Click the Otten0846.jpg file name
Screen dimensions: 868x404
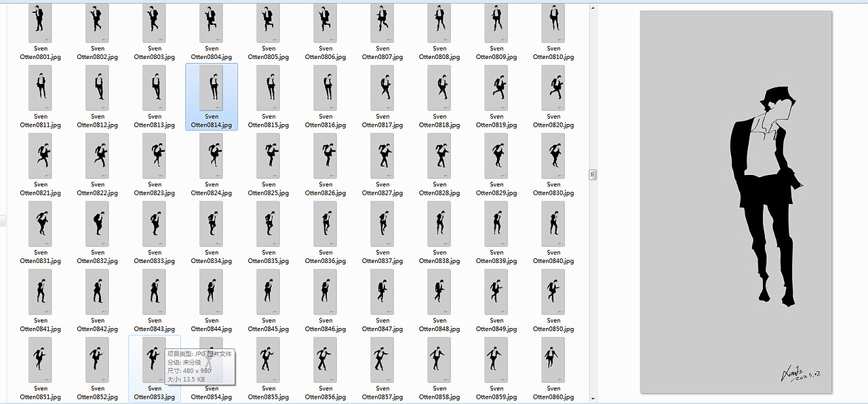tap(325, 325)
